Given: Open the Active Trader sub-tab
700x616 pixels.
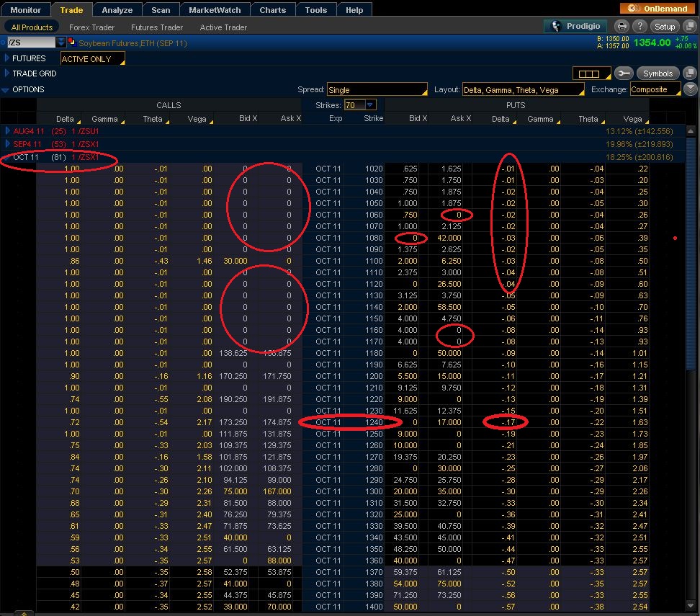Looking at the screenshot, I should 223,27.
